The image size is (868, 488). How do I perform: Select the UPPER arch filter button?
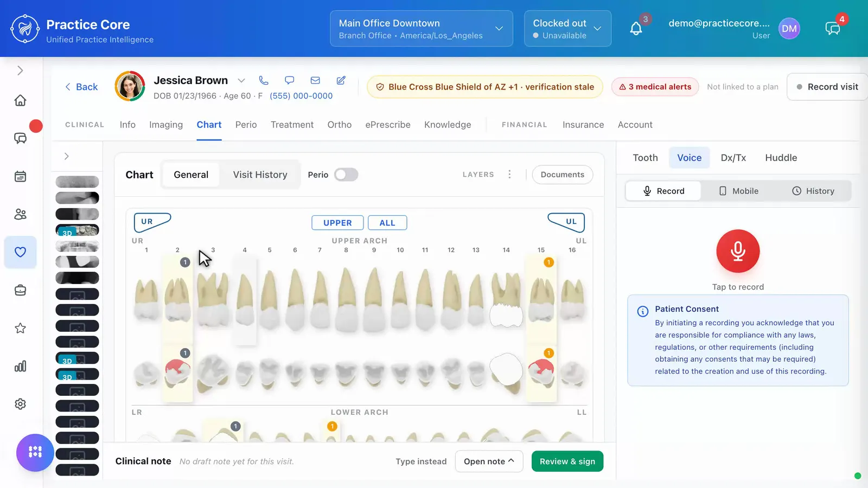pyautogui.click(x=337, y=223)
